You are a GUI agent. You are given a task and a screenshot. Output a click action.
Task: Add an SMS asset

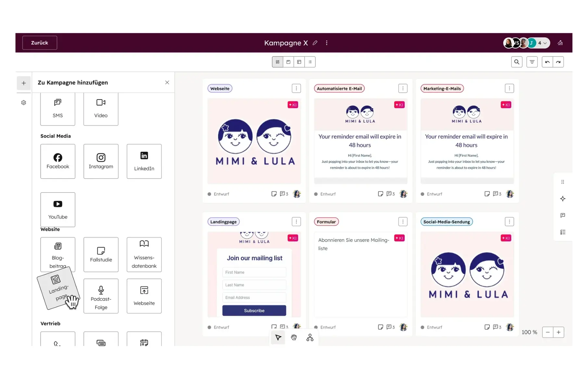pos(58,109)
